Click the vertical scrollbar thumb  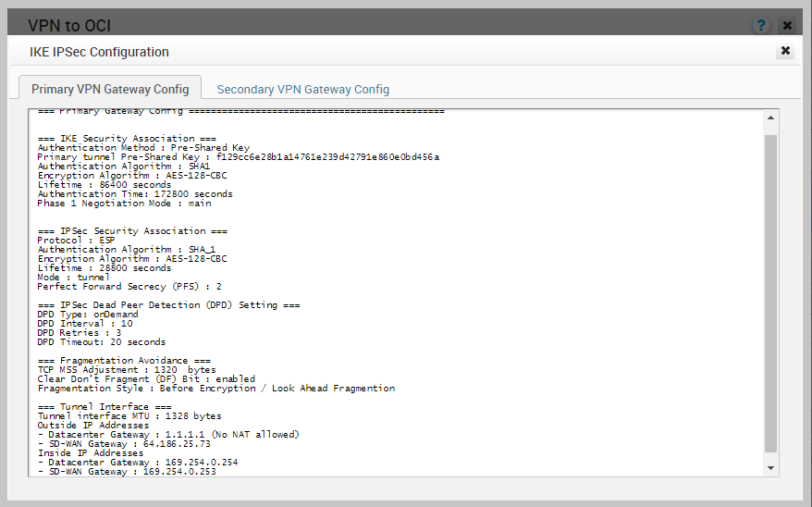click(771, 291)
